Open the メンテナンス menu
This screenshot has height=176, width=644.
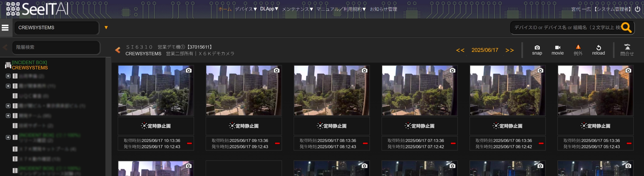pos(297,9)
